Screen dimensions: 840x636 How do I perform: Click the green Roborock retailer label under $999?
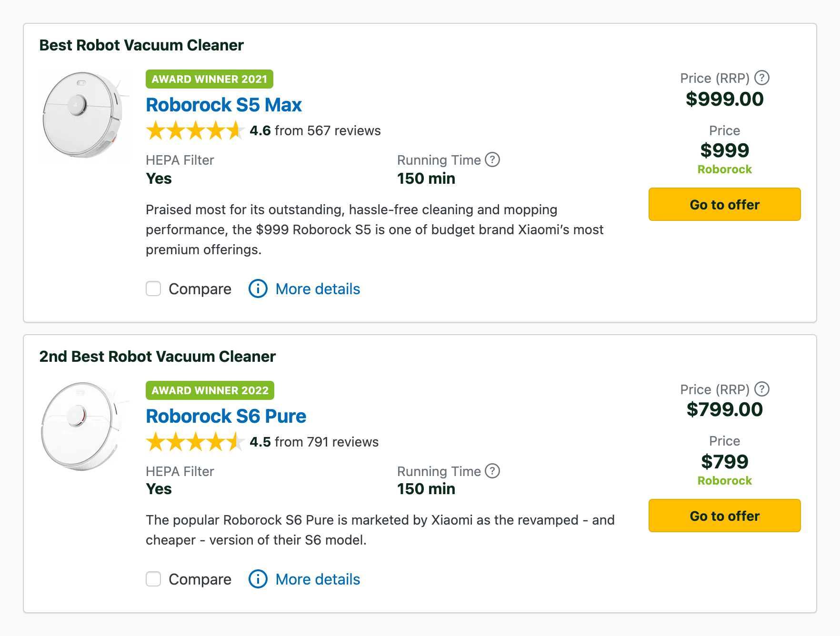pyautogui.click(x=724, y=169)
